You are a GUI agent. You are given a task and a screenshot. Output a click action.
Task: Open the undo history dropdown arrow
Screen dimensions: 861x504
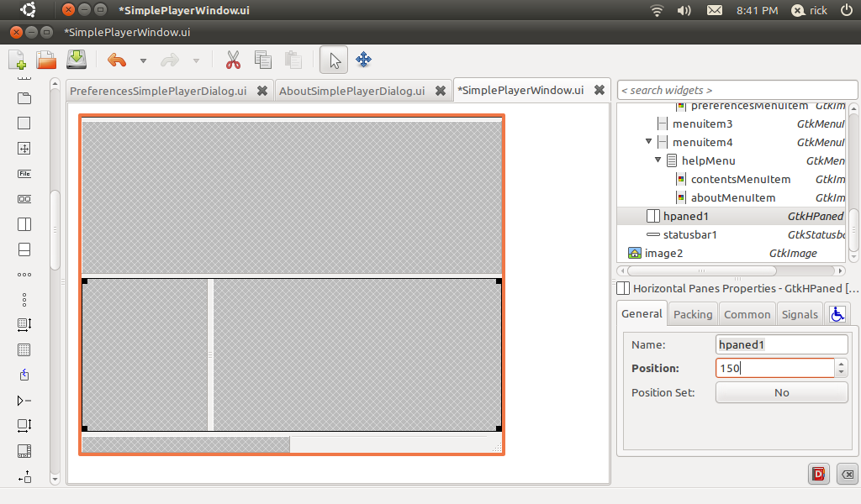[x=143, y=60]
